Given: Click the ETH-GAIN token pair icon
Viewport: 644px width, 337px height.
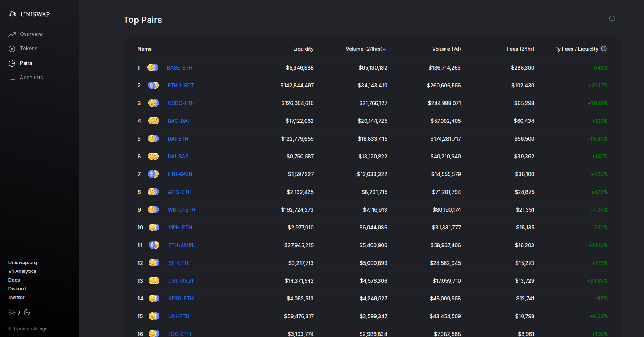Looking at the screenshot, I should pyautogui.click(x=153, y=174).
